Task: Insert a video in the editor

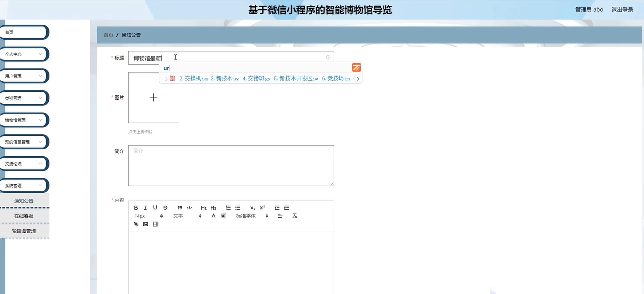Action: (155, 224)
